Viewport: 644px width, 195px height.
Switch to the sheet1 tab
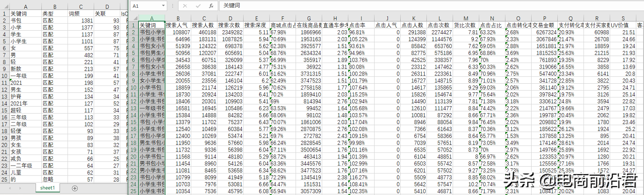[48, 188]
